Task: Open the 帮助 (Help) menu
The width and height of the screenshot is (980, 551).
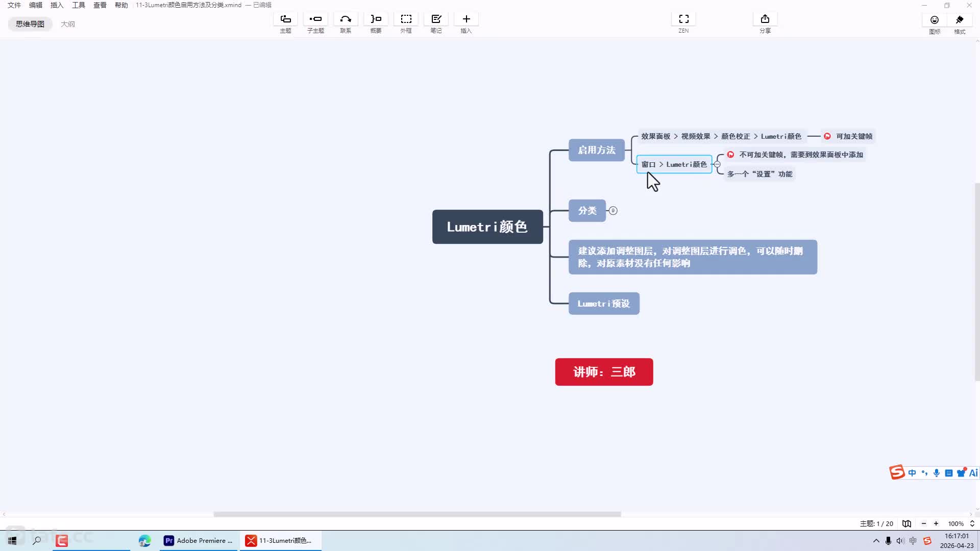Action: click(121, 5)
